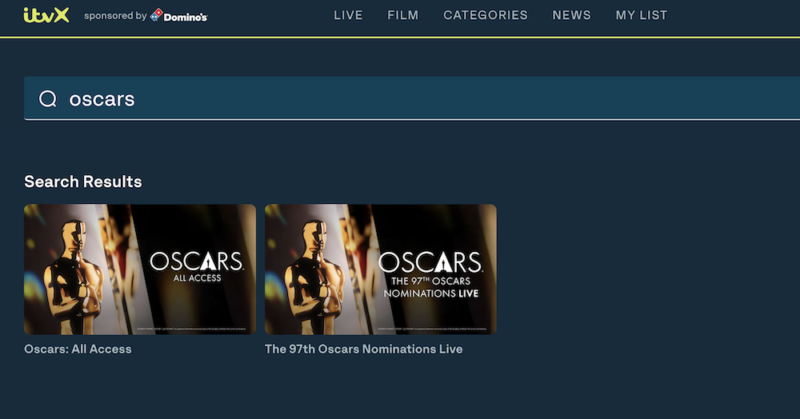Select the 'Oscars: All Access' title link
Image resolution: width=800 pixels, height=419 pixels.
click(78, 349)
